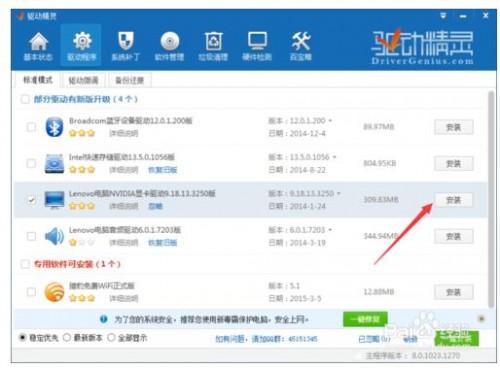Click the star rating of Lenovo audio driver
Screen dimensions: 500x368
[x=82, y=243]
